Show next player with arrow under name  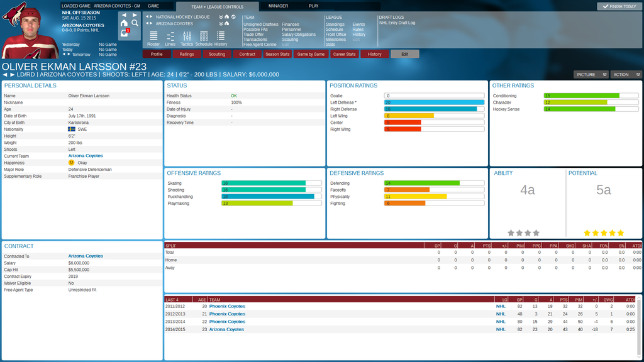(x=13, y=75)
